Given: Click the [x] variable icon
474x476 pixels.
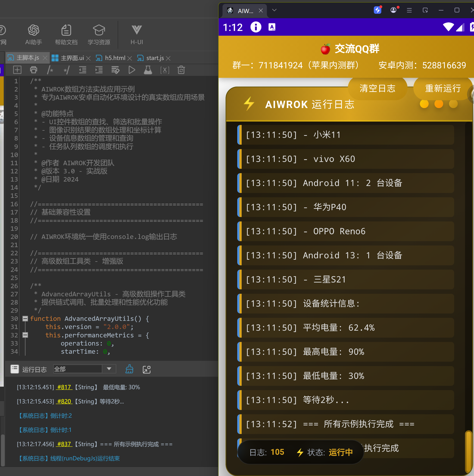Looking at the screenshot, I should pyautogui.click(x=165, y=70).
